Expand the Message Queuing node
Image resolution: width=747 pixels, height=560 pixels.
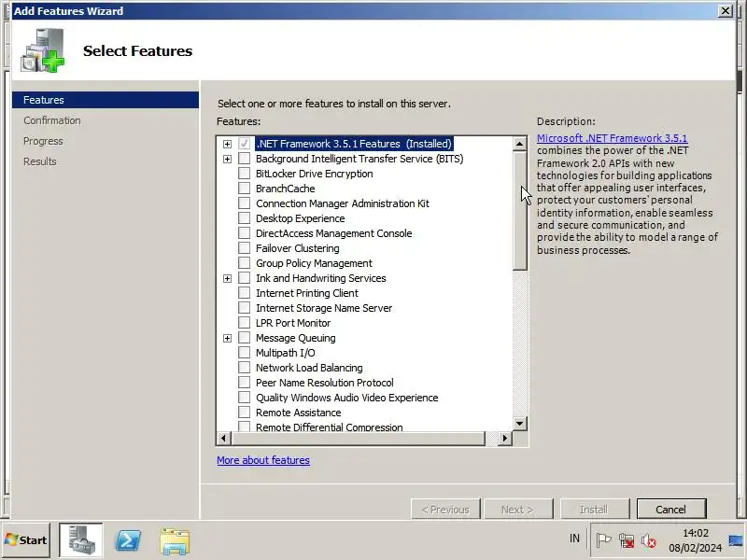click(227, 338)
